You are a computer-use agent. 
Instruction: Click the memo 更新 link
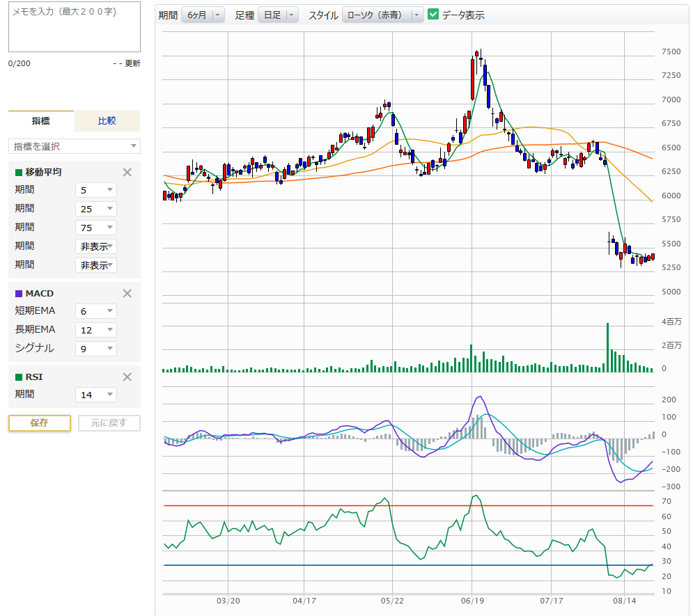[x=132, y=63]
